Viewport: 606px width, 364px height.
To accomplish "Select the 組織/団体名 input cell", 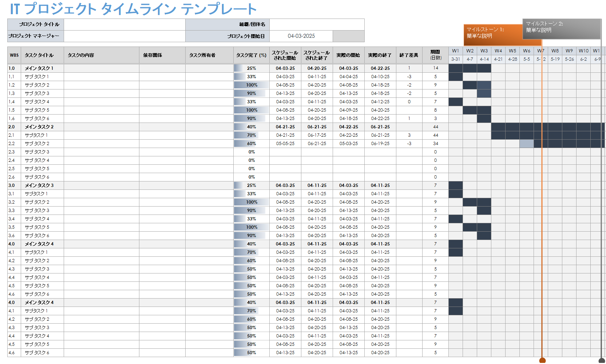I will coord(317,24).
